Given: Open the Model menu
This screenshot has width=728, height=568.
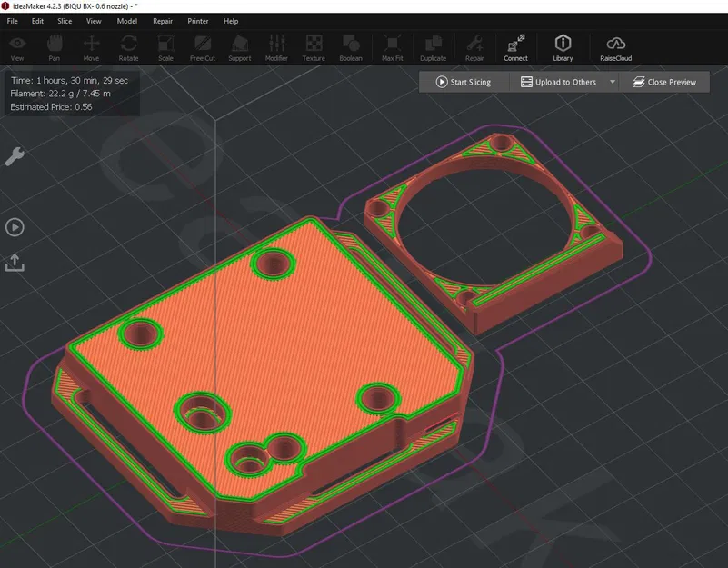Looking at the screenshot, I should (127, 21).
